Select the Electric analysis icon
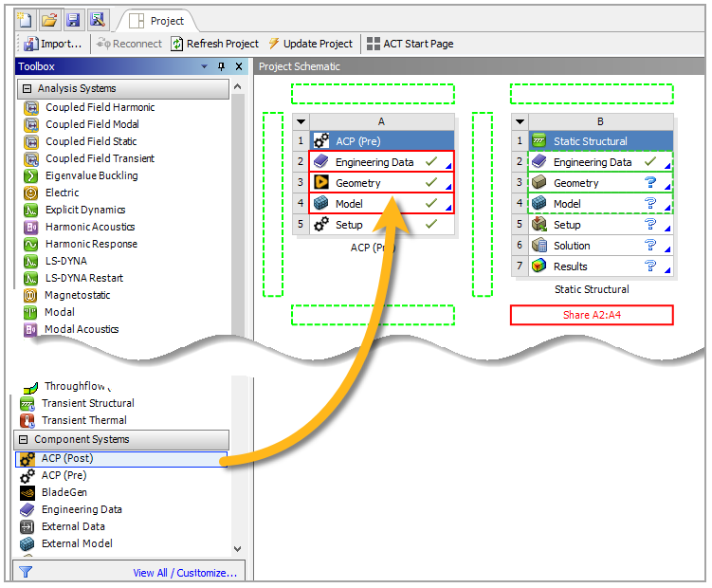712x588 pixels. 31,193
